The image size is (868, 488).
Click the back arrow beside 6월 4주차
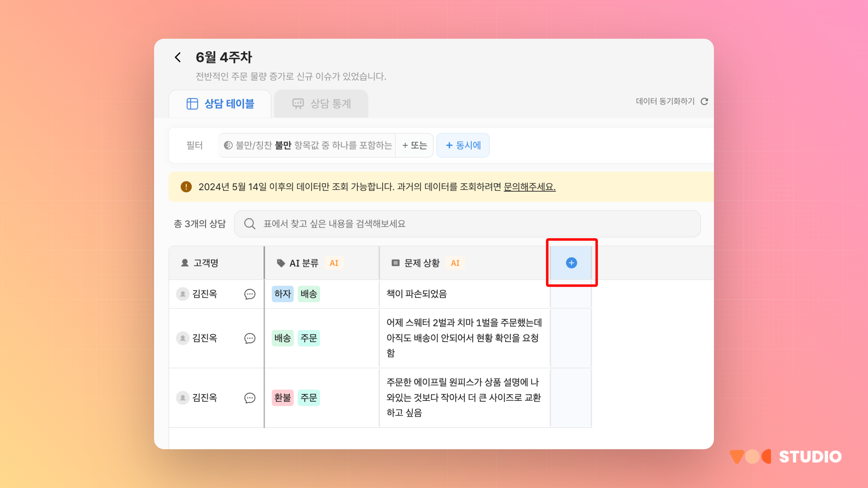(x=178, y=57)
